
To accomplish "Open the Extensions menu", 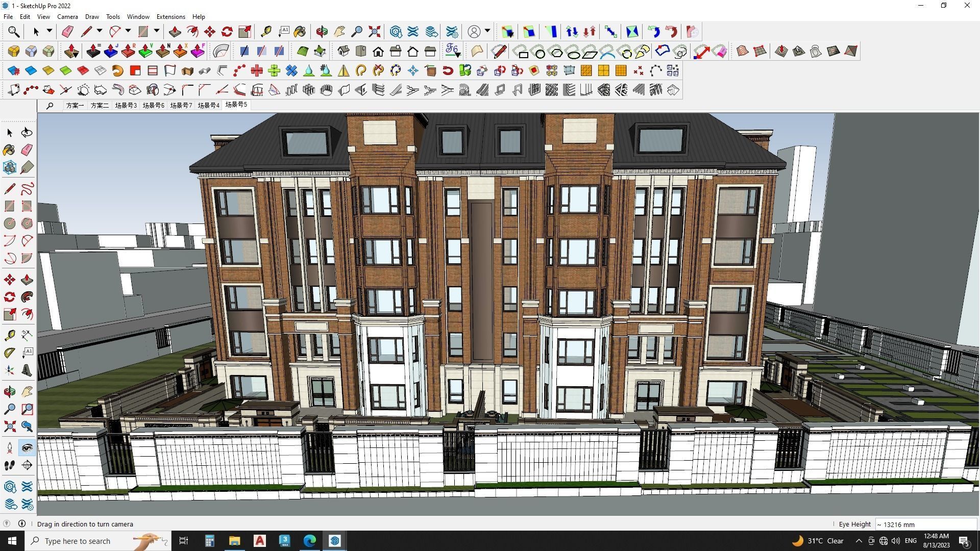I will 170,17.
